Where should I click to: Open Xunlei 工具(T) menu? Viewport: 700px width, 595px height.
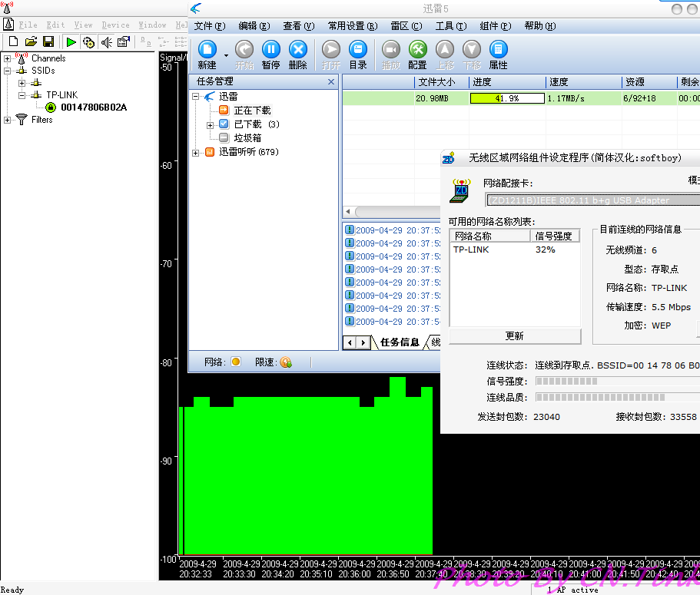[451, 26]
